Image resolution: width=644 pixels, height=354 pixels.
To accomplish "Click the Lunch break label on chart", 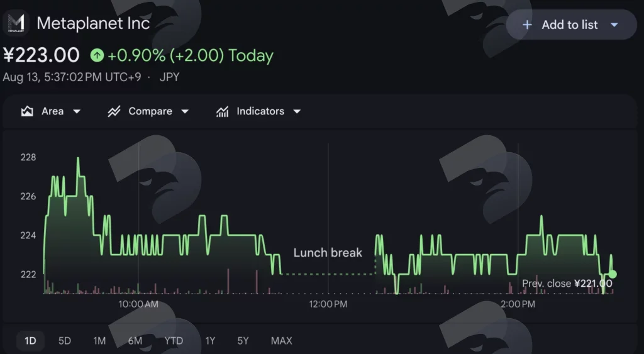I will (328, 253).
